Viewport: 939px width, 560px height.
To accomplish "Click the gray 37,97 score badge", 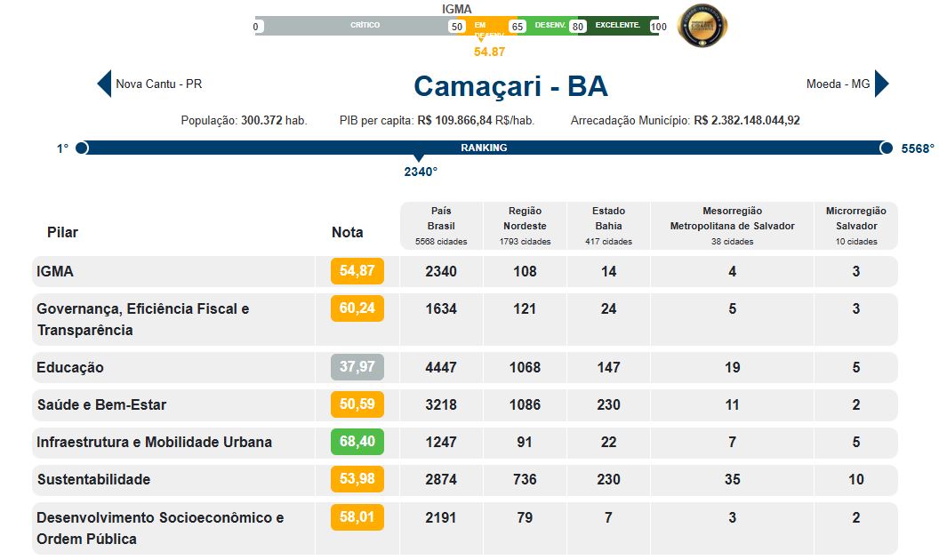I will coord(357,367).
